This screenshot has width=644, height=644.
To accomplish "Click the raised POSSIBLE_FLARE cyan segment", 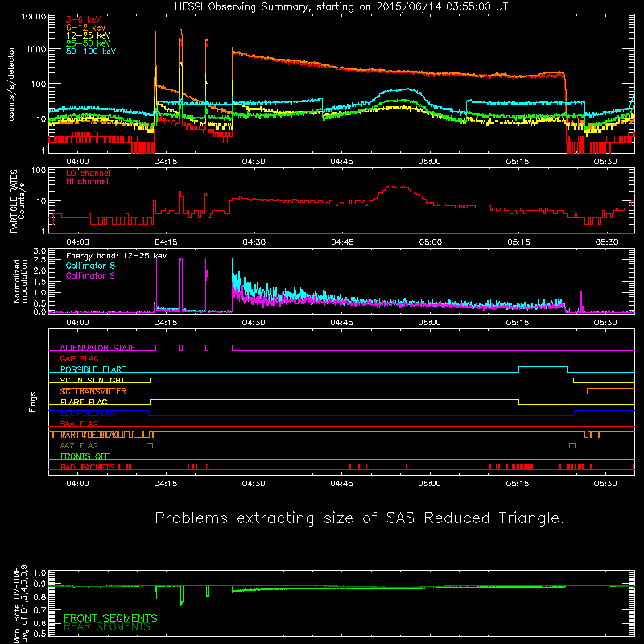I will click(x=543, y=367).
